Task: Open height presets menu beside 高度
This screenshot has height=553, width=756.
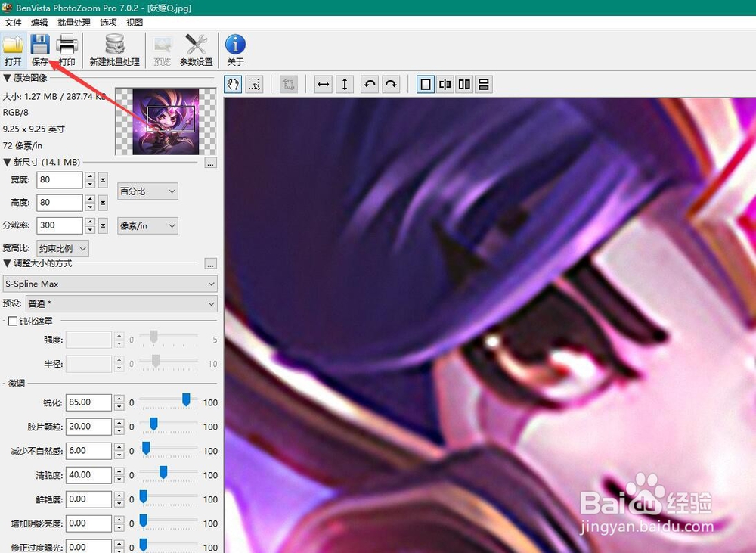Action: click(x=103, y=203)
